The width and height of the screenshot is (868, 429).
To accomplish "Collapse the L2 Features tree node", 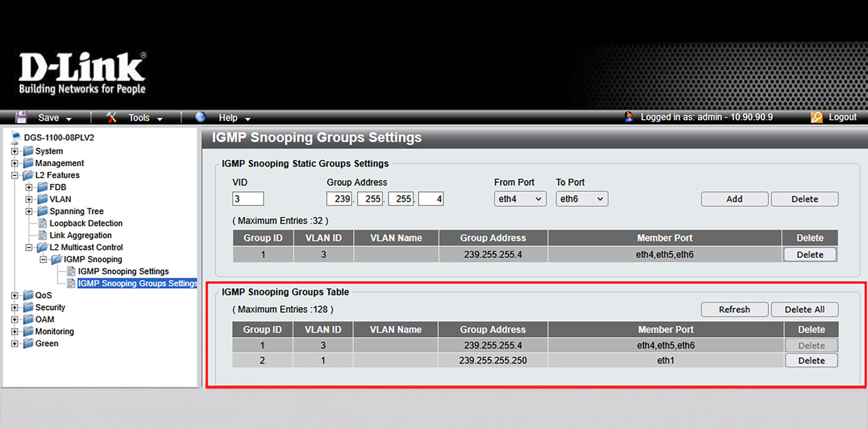I will 14,175.
